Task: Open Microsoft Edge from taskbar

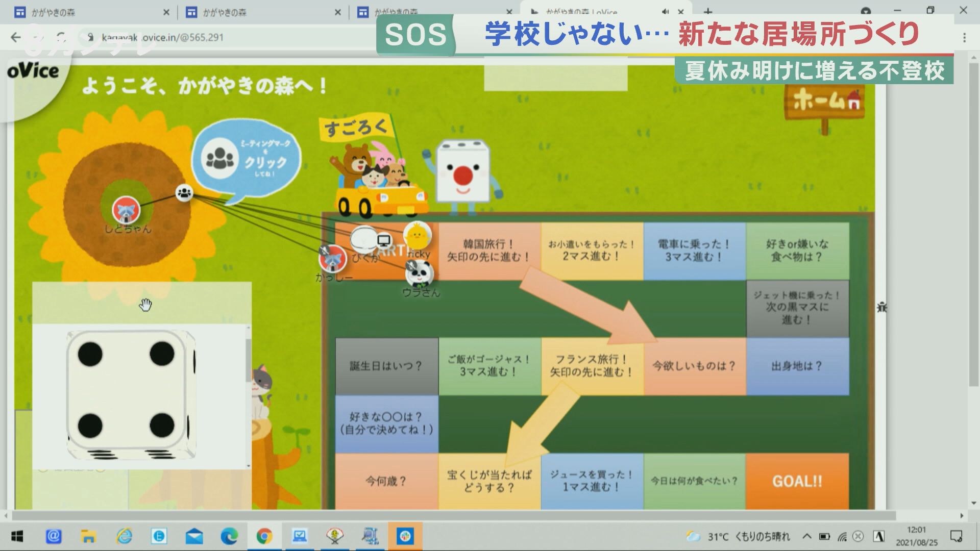Action: click(x=229, y=536)
